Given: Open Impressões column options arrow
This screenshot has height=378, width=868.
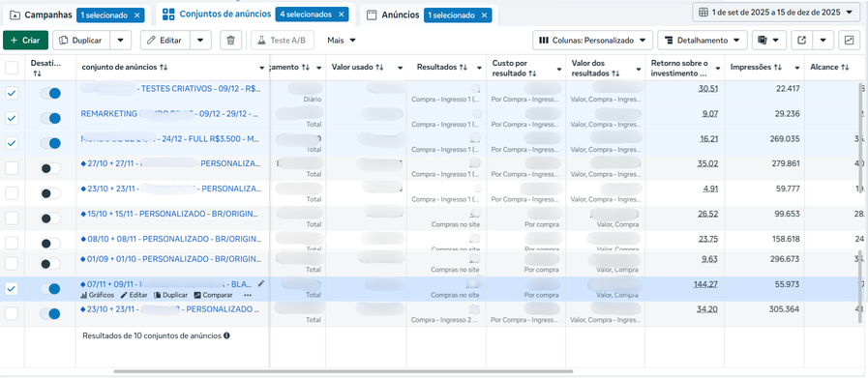Looking at the screenshot, I should click(797, 68).
